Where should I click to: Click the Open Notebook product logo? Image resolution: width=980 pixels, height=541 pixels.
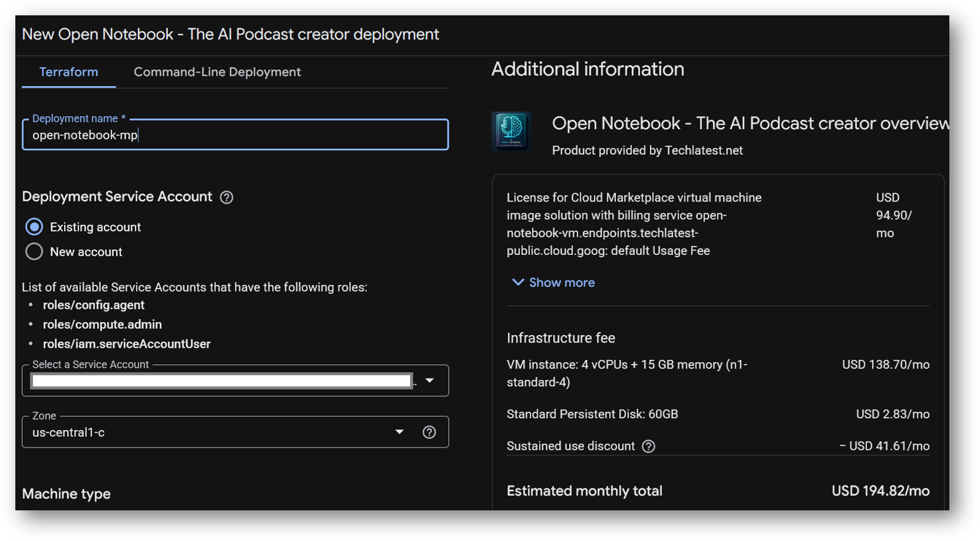tap(511, 131)
